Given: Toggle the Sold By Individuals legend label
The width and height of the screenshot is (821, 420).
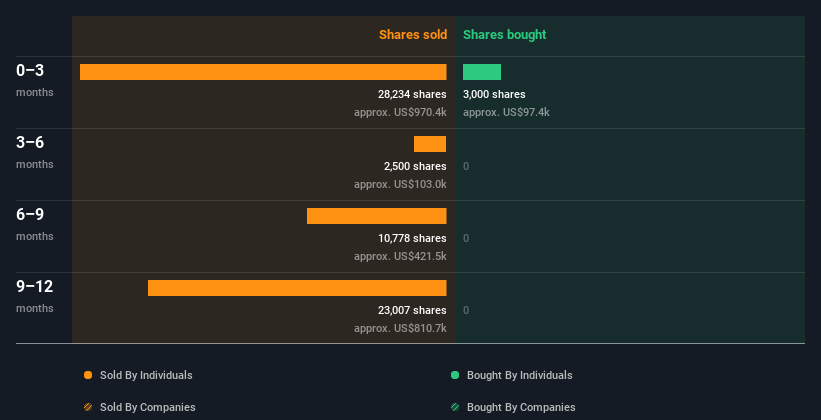Looking at the screenshot, I should tap(146, 375).
